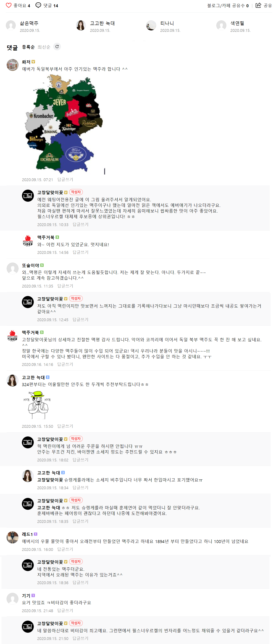279x644 pixels.
Task: Open 롸저's profile avatar
Action: pos(12,65)
